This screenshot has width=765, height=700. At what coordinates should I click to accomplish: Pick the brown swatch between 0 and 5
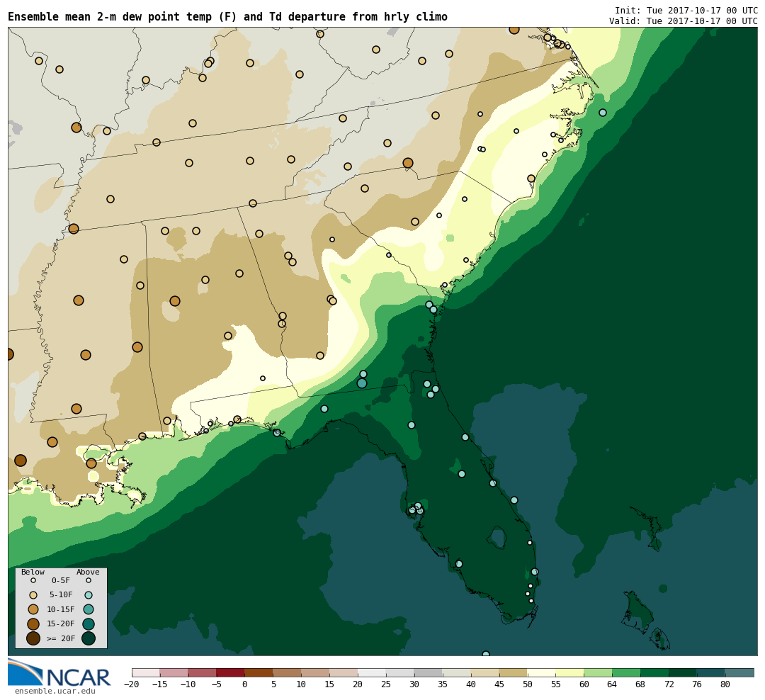tap(259, 672)
